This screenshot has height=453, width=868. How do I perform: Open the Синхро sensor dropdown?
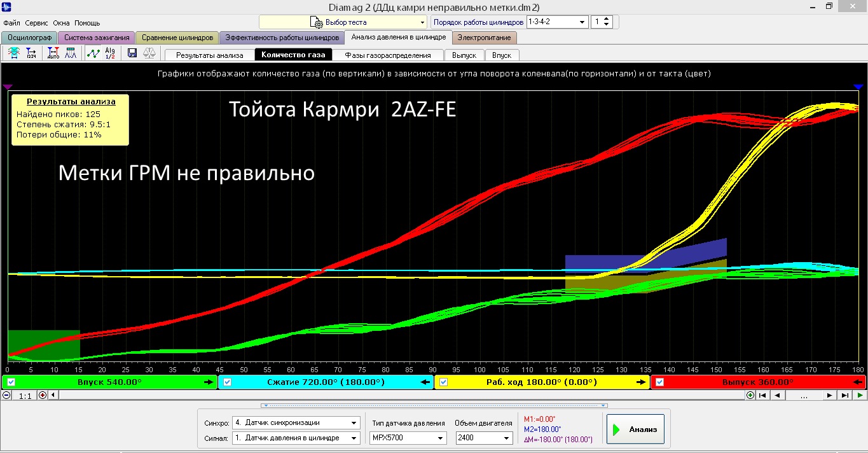coord(296,422)
